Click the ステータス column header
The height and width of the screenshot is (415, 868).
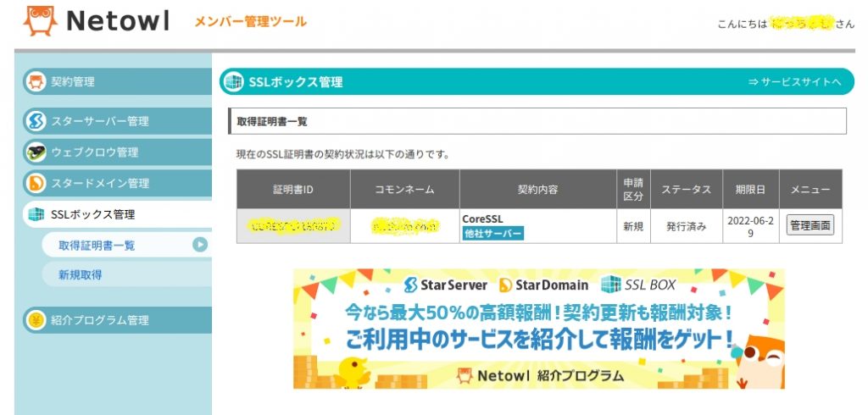pos(687,189)
